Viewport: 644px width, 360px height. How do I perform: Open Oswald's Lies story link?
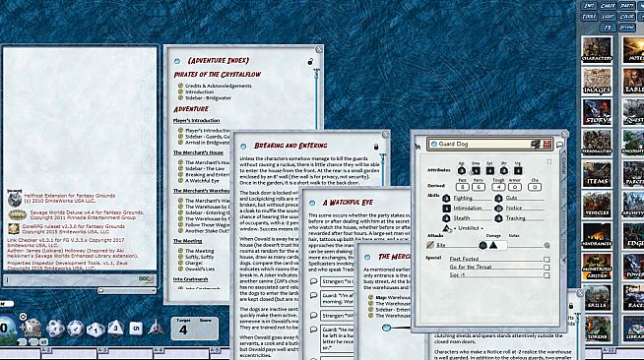pos(200,269)
